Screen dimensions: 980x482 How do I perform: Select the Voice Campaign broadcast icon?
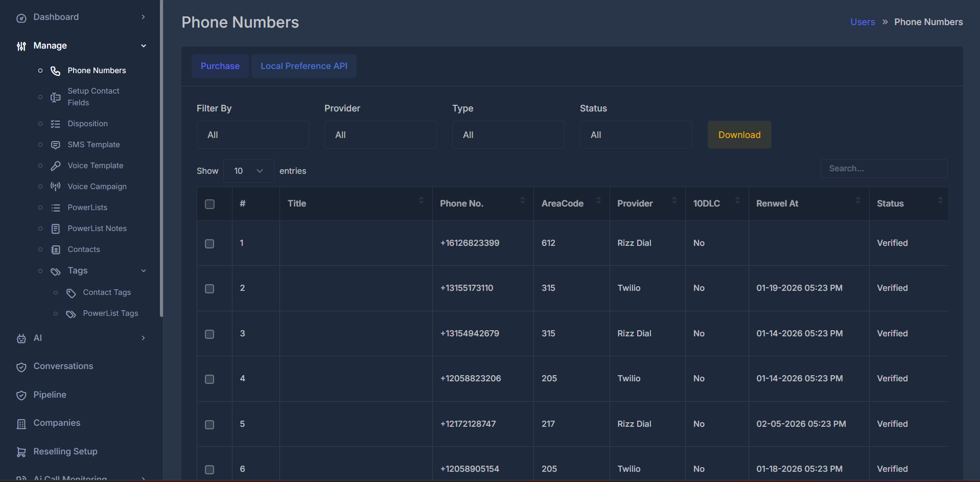click(x=55, y=186)
